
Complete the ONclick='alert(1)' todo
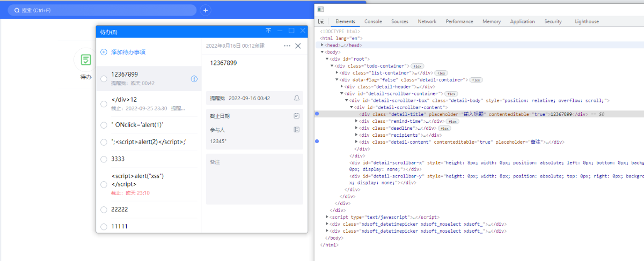click(104, 125)
